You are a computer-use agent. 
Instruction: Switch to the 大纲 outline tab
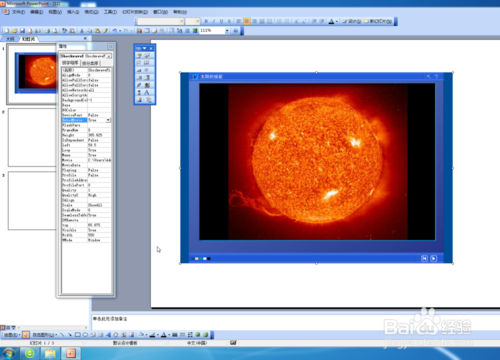10,39
